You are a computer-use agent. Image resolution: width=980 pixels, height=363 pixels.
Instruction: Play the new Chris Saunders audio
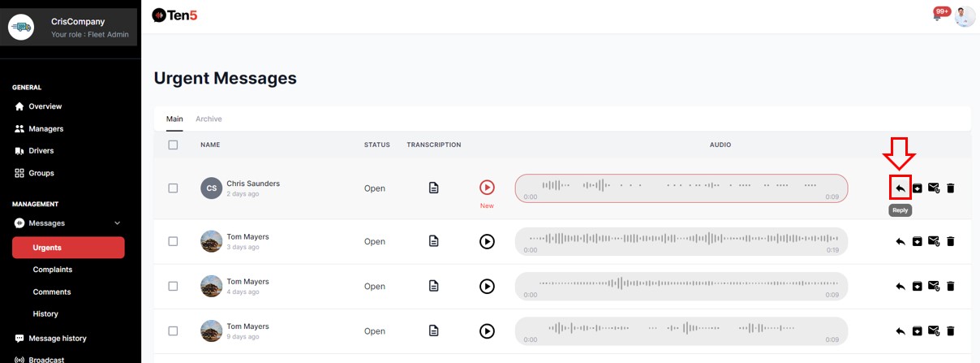tap(487, 188)
